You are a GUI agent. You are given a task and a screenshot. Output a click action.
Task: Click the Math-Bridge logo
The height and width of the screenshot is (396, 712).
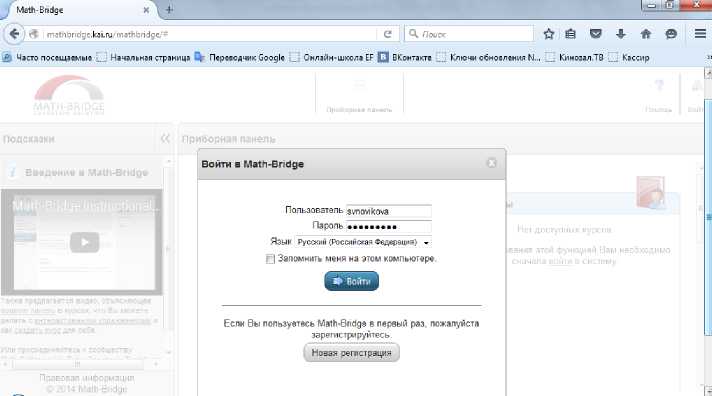tap(69, 95)
